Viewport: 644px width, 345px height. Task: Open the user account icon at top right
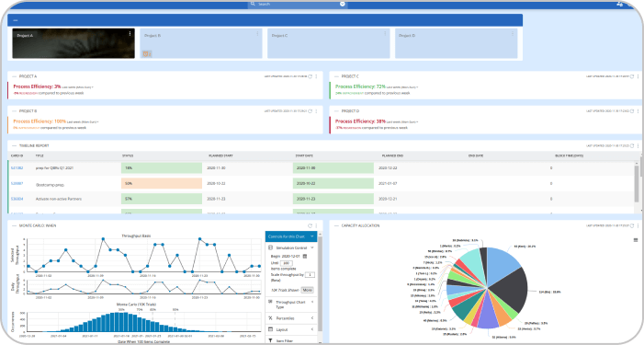tap(619, 4)
